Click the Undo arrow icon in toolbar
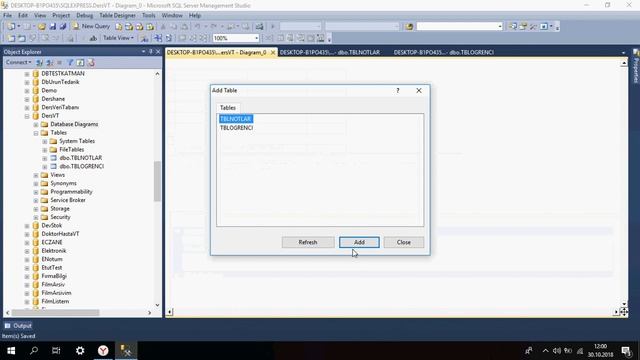 pos(197,27)
